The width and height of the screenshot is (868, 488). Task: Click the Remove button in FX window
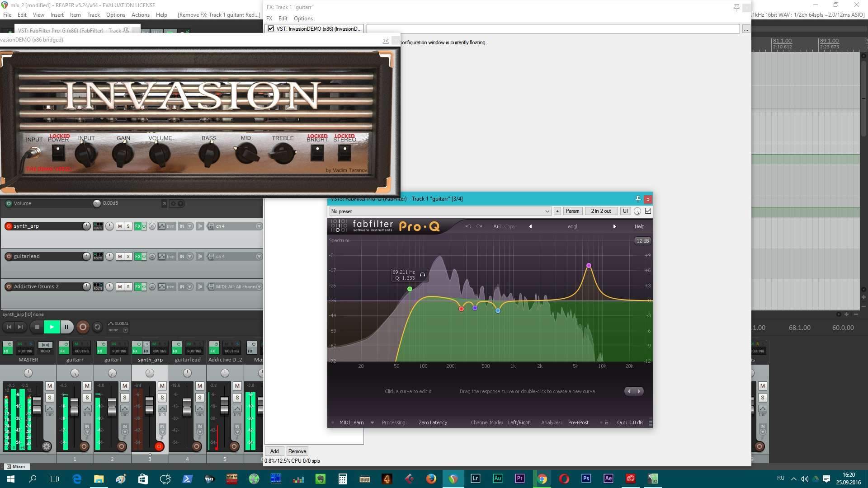[297, 451]
